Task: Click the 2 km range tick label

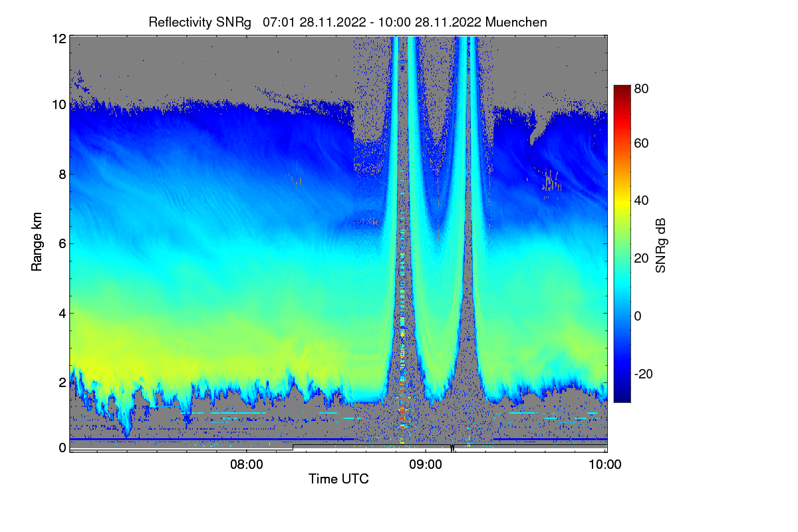Action: (63, 382)
